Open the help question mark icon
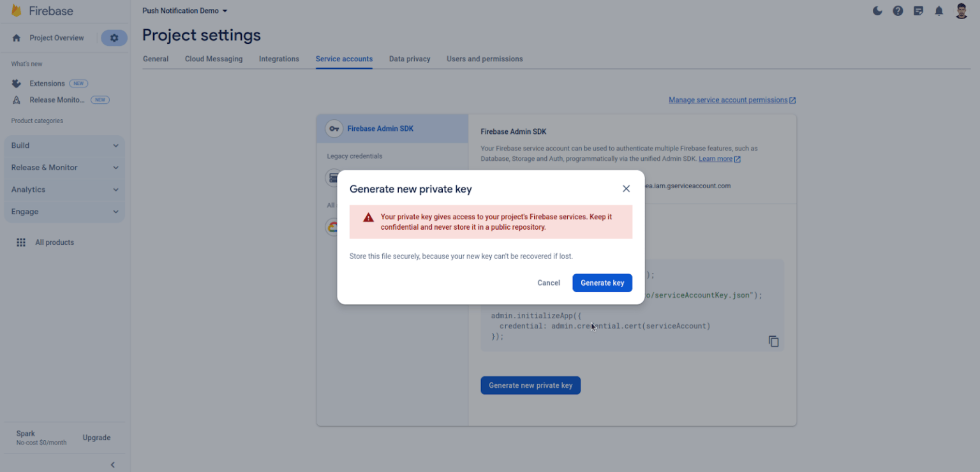 (898, 11)
